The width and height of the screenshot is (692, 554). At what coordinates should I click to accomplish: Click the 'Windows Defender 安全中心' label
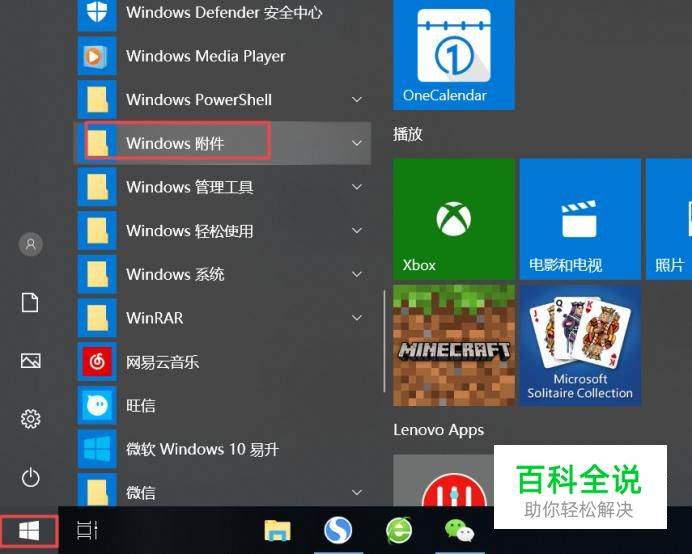coord(224,12)
